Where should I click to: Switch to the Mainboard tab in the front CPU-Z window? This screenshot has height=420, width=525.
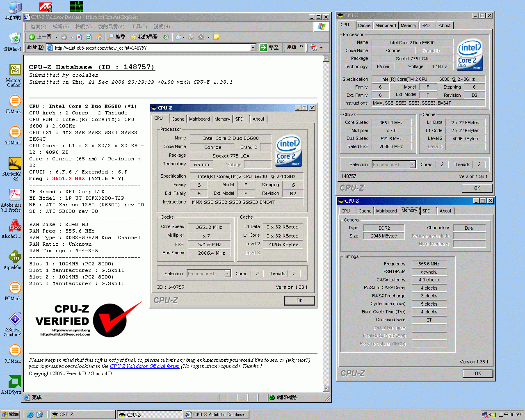tap(199, 119)
